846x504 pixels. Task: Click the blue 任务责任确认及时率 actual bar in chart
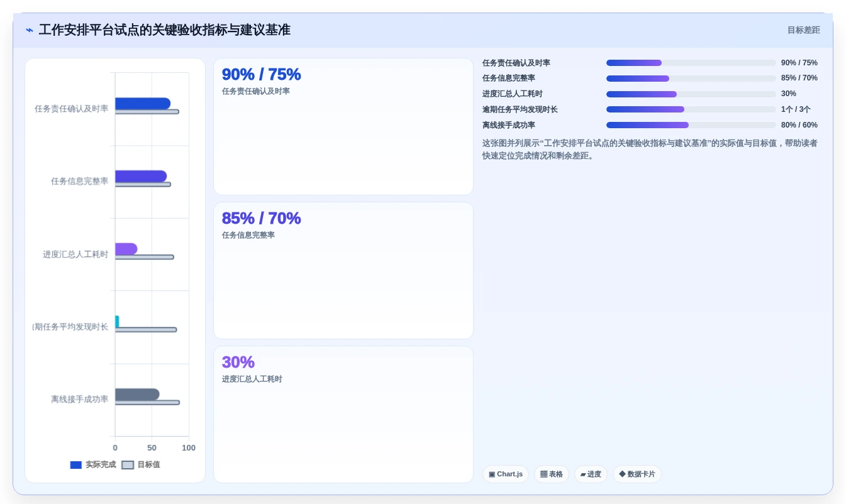coord(143,104)
